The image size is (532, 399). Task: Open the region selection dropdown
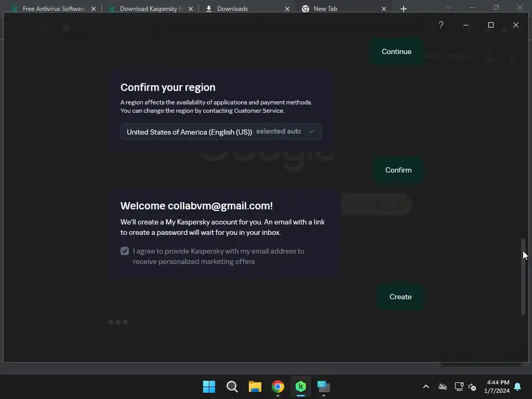(221, 131)
